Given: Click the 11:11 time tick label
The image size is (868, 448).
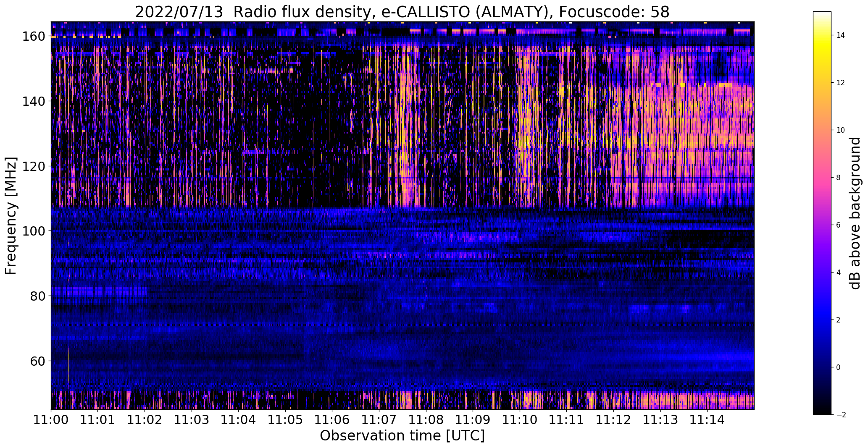Looking at the screenshot, I should click(567, 419).
